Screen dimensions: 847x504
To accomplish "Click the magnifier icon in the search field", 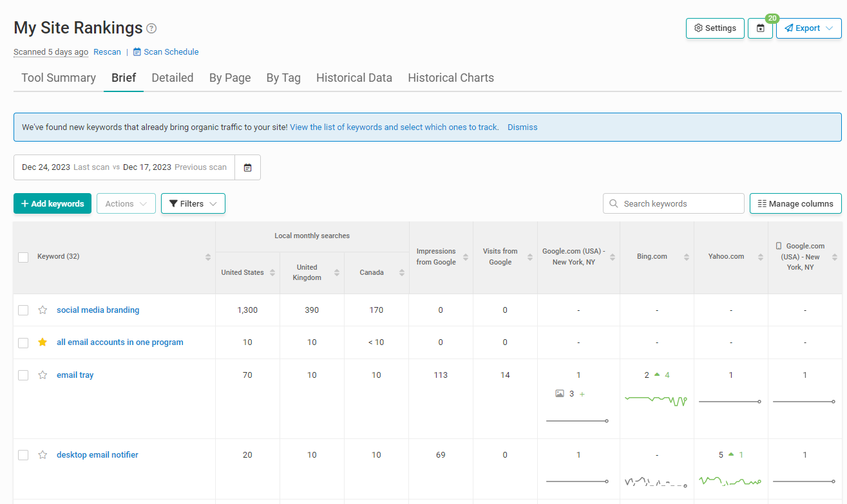I will [x=613, y=203].
